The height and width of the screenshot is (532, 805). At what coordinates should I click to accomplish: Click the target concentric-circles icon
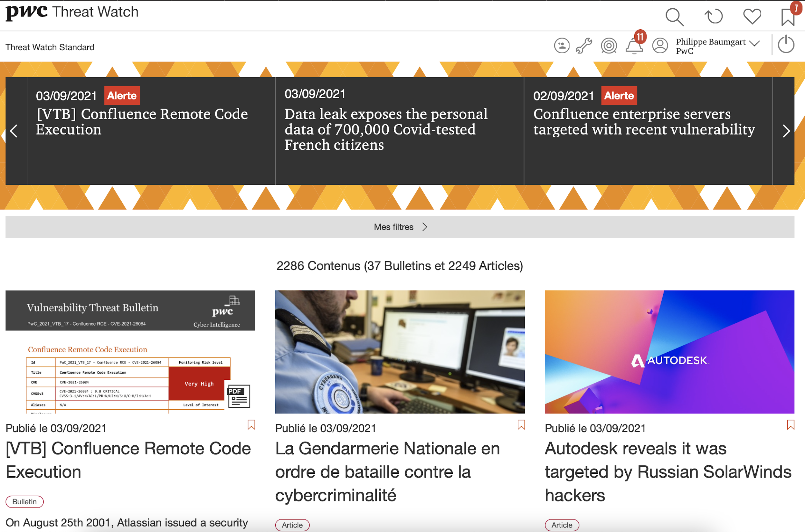[x=609, y=46]
